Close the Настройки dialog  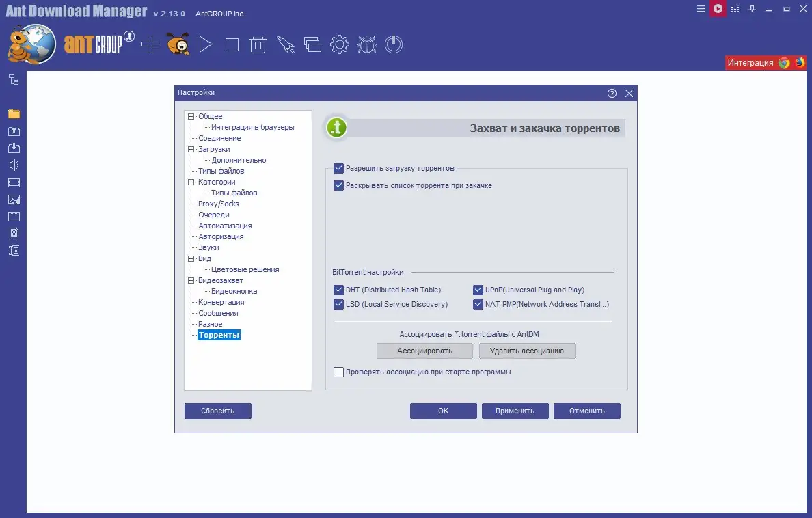(x=630, y=93)
